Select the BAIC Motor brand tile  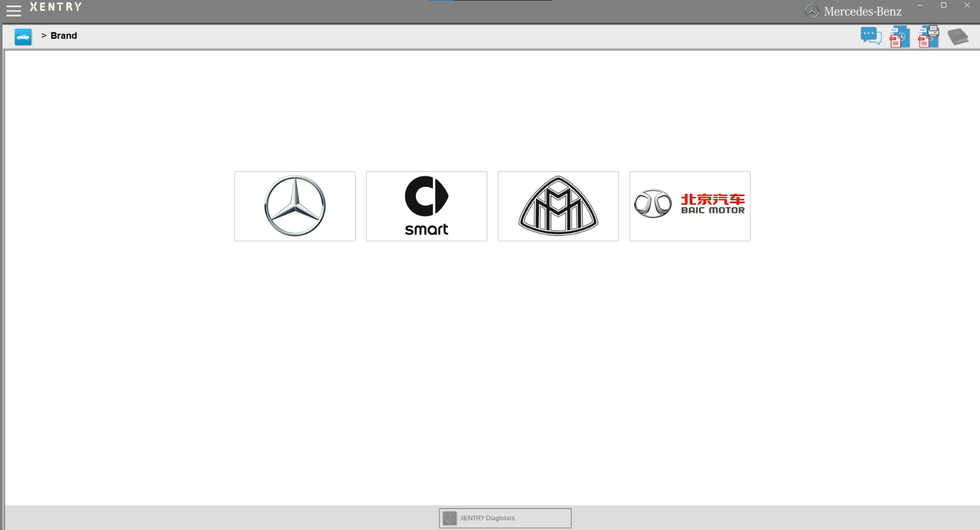(690, 206)
